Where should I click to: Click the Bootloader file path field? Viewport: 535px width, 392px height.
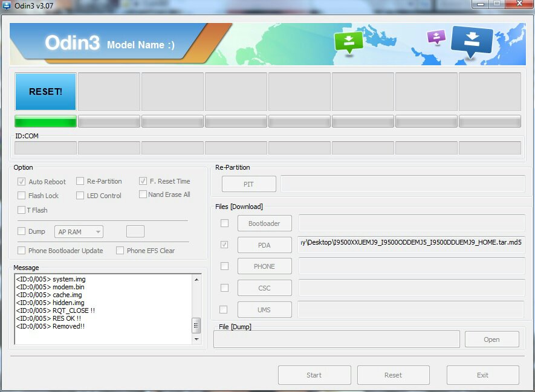(x=412, y=223)
